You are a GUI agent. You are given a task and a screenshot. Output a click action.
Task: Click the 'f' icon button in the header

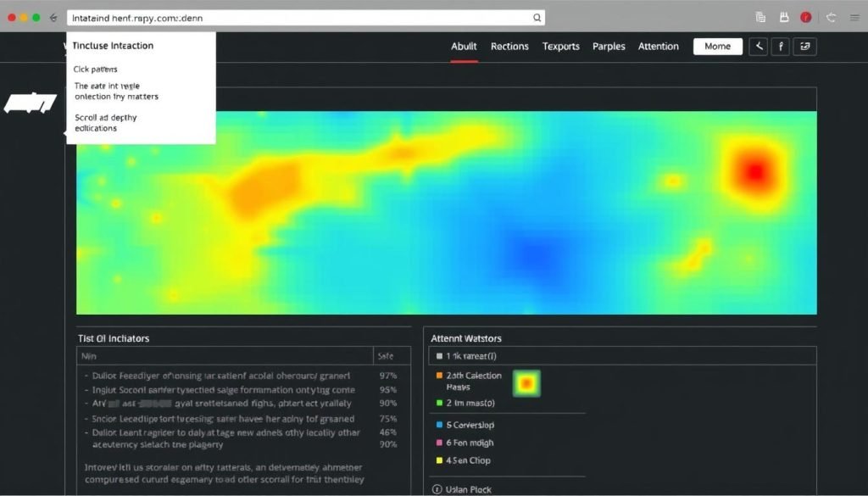click(x=781, y=47)
